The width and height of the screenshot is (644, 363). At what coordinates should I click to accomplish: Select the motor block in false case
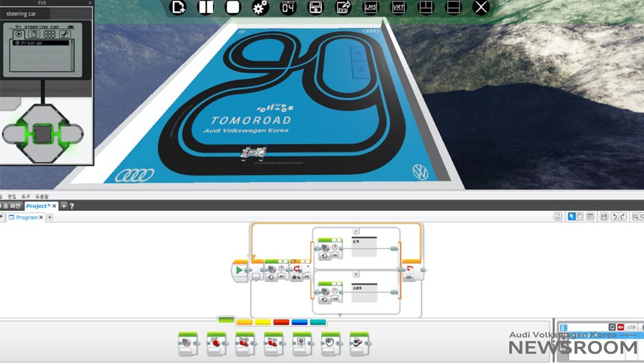click(330, 293)
